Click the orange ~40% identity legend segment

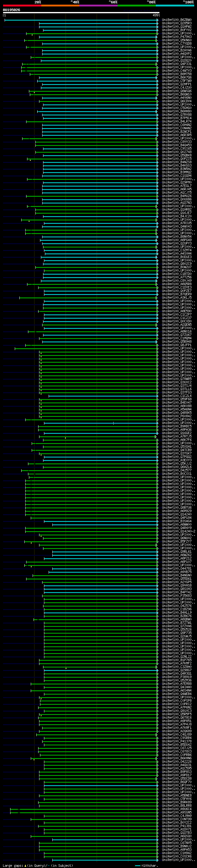[x=60, y=6]
